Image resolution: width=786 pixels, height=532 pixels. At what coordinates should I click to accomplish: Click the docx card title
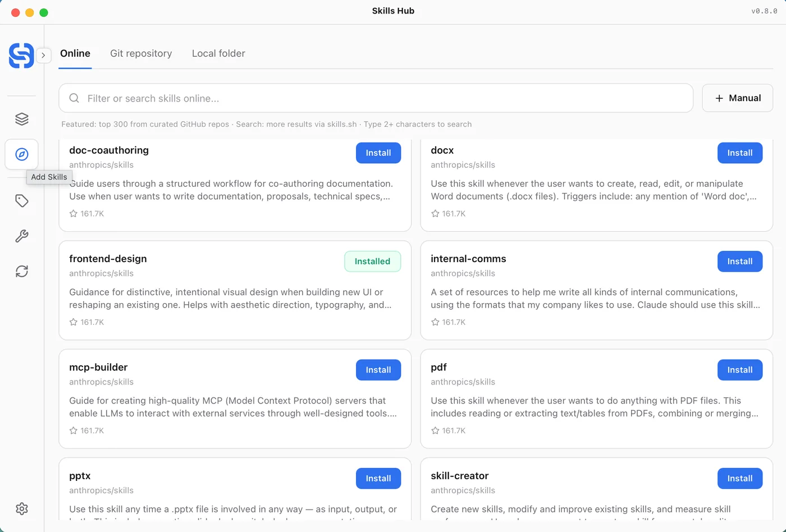[442, 150]
